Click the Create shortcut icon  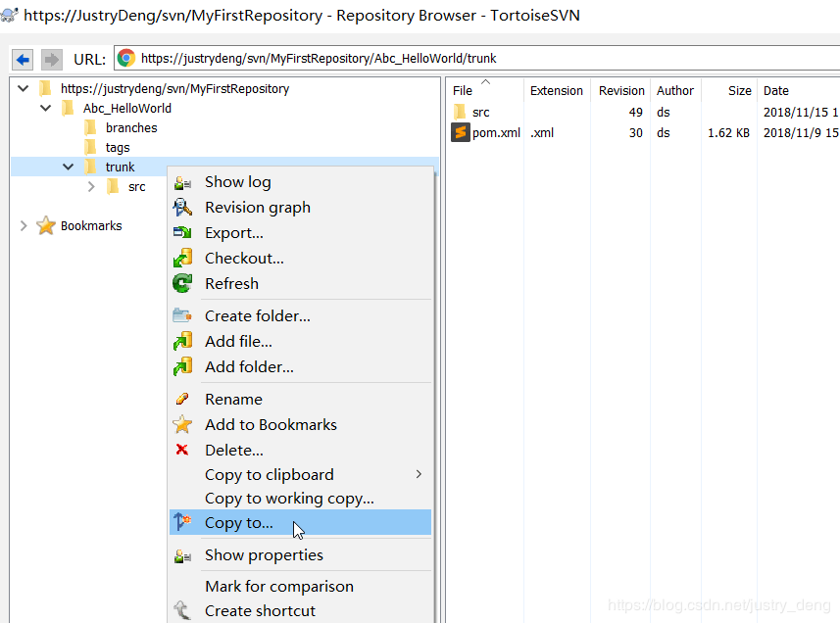point(182,610)
